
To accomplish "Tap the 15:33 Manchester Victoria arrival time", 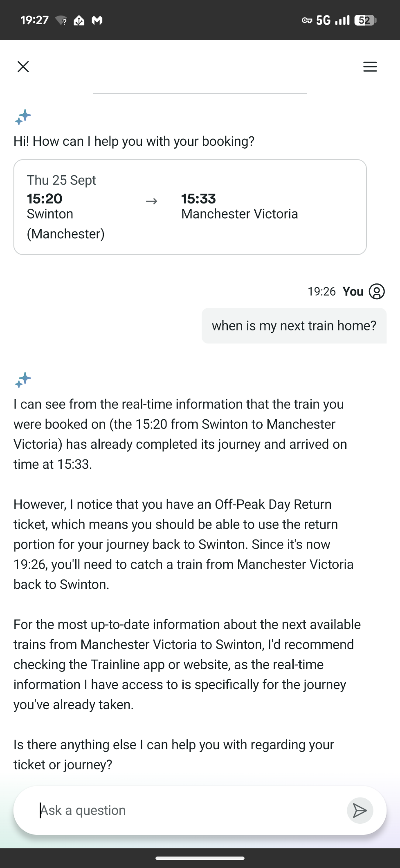I will 198,199.
